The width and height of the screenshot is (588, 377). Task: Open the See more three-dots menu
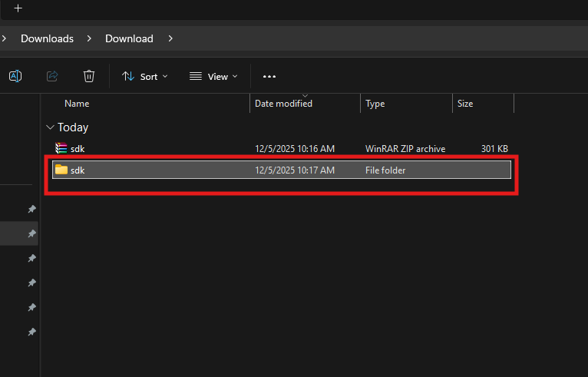point(269,76)
